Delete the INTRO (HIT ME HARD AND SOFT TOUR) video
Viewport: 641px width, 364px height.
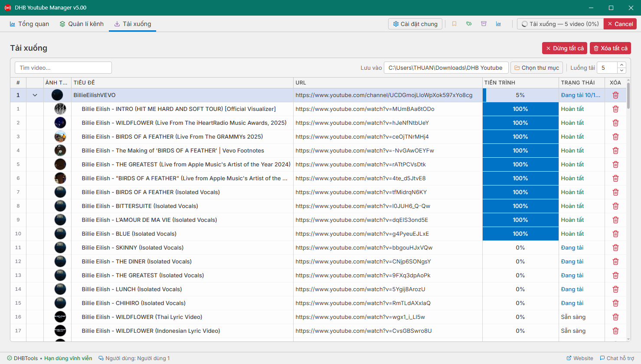[x=615, y=109]
